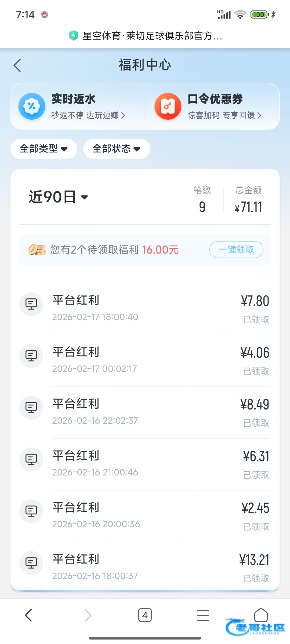Expand the 全部类型 filter dropdown
The width and height of the screenshot is (290, 644).
(44, 149)
